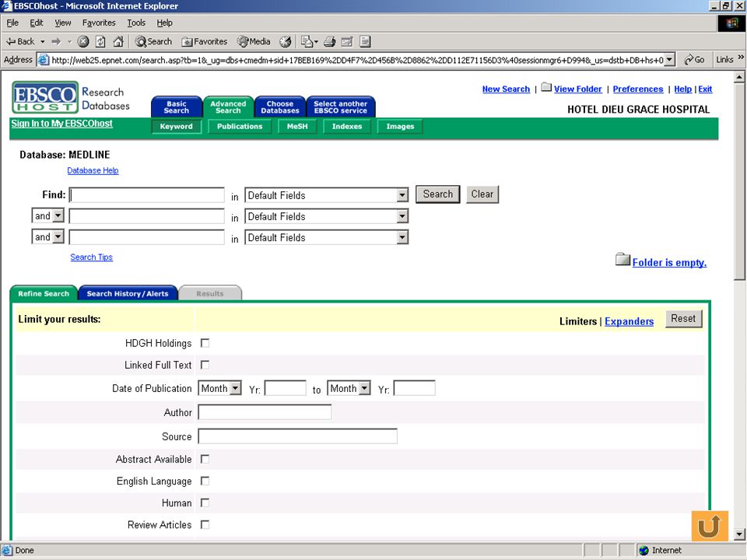Click the Preferences link
747x560 pixels.
[638, 89]
